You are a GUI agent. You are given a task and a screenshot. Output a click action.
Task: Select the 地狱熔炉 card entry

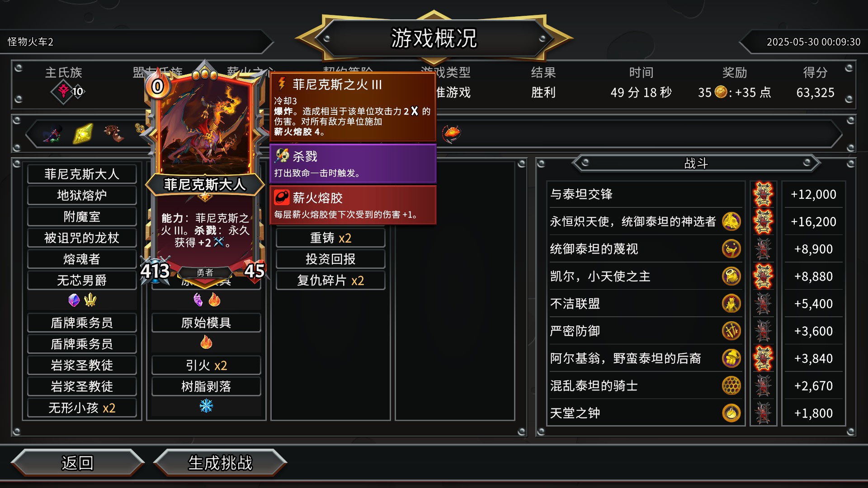click(82, 195)
